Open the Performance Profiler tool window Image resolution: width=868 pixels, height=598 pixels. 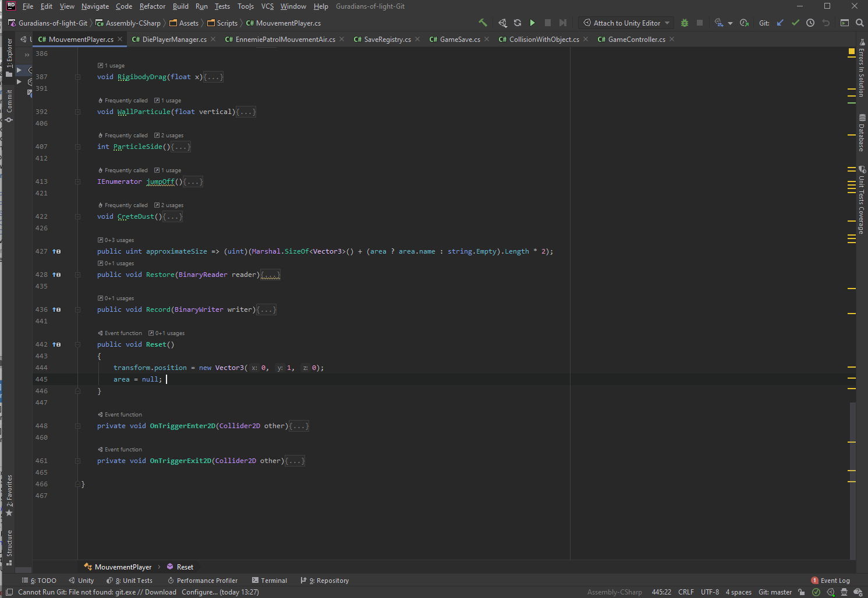[x=203, y=581]
